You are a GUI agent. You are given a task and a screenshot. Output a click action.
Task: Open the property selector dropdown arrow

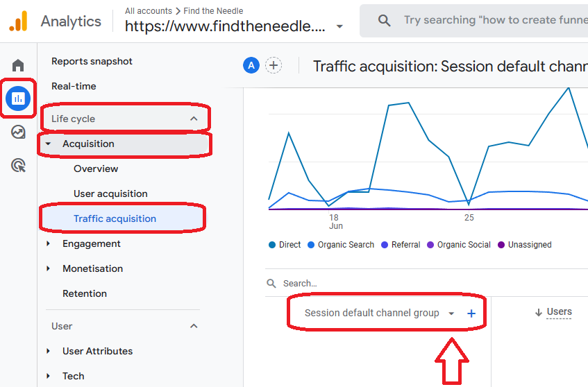(339, 27)
